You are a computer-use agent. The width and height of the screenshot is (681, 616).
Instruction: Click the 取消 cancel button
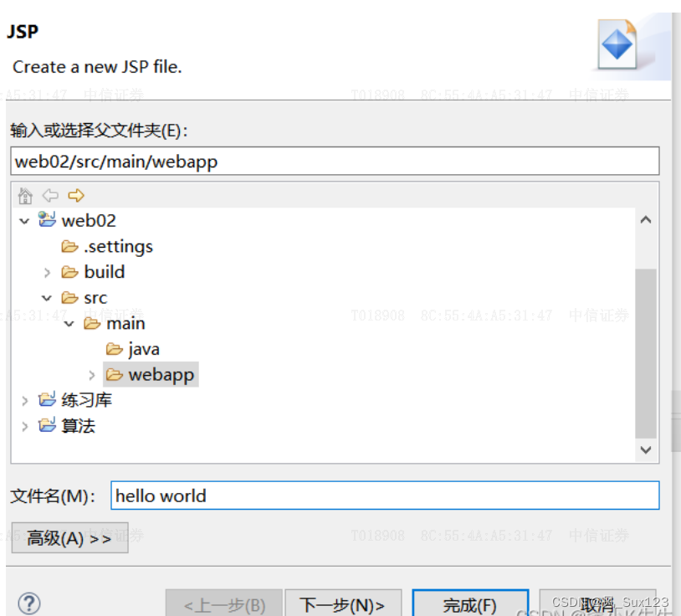pos(597,603)
